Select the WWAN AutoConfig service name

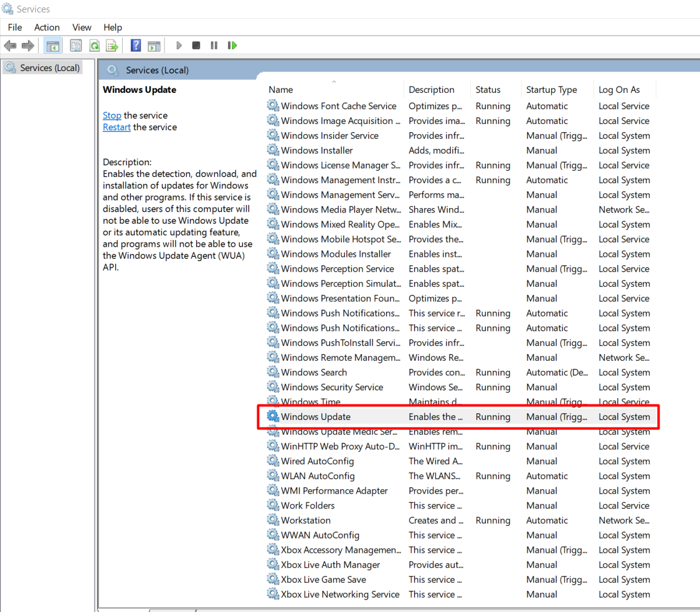[320, 535]
